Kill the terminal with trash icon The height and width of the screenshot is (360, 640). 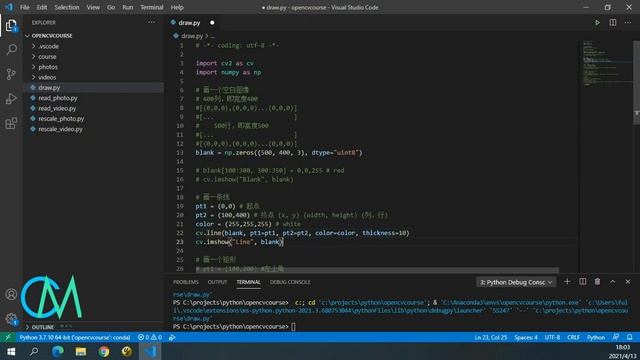(x=597, y=282)
